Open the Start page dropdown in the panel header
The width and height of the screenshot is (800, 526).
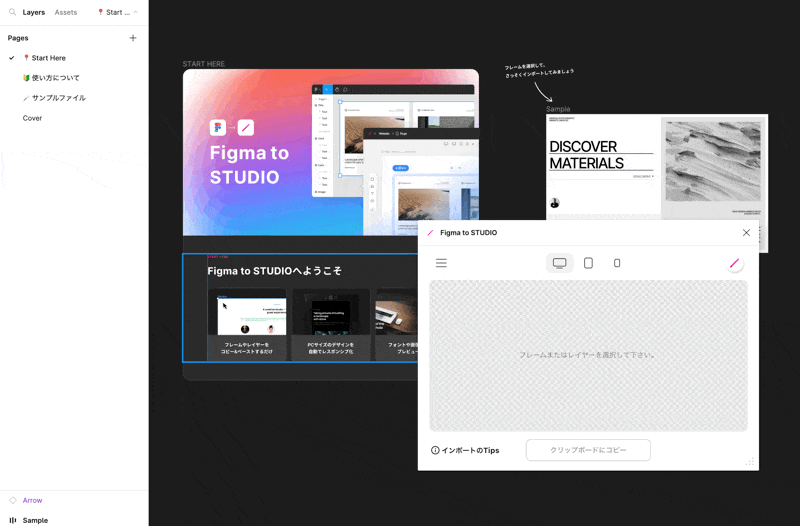click(118, 12)
